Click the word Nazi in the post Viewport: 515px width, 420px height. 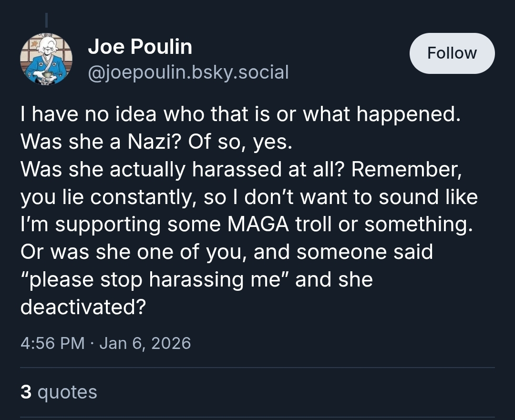149,142
